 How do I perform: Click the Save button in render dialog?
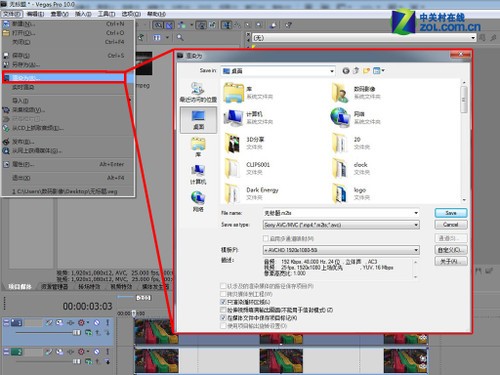tap(451, 213)
